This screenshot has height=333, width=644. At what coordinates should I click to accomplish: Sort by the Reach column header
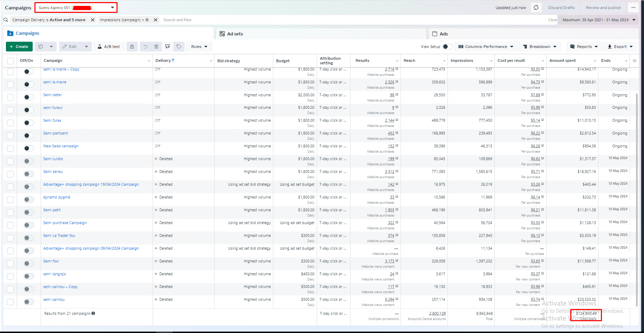(409, 60)
